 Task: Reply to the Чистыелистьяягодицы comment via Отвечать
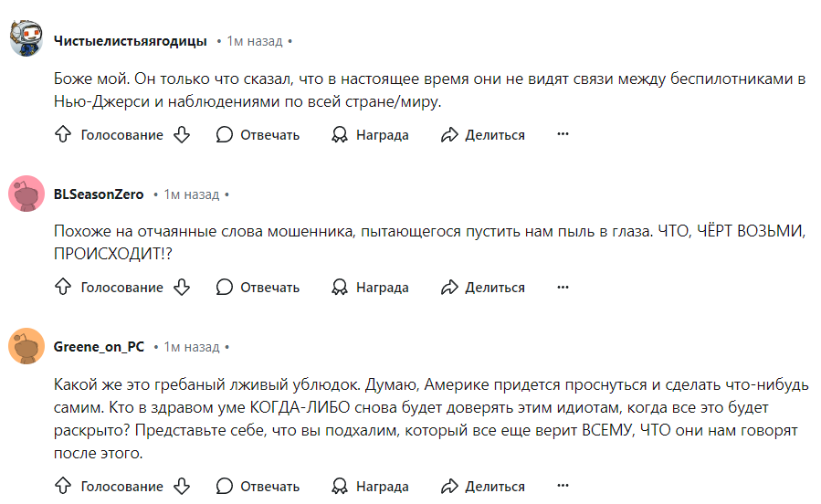[x=258, y=134]
